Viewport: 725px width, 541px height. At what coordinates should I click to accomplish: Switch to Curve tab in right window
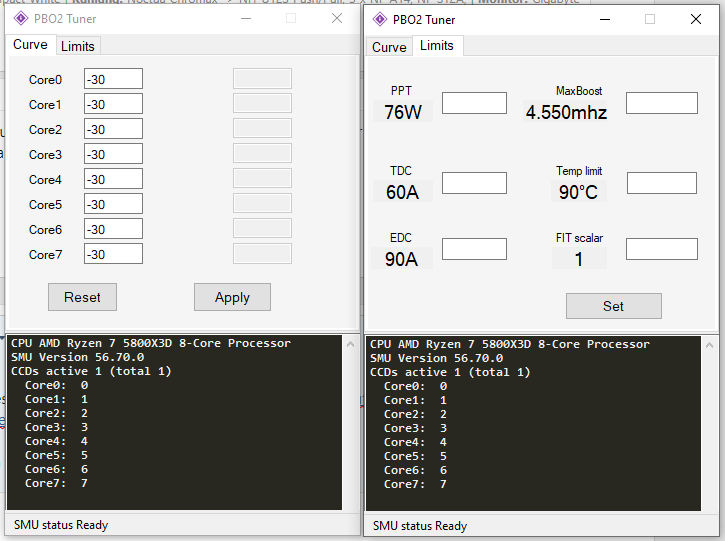click(389, 47)
